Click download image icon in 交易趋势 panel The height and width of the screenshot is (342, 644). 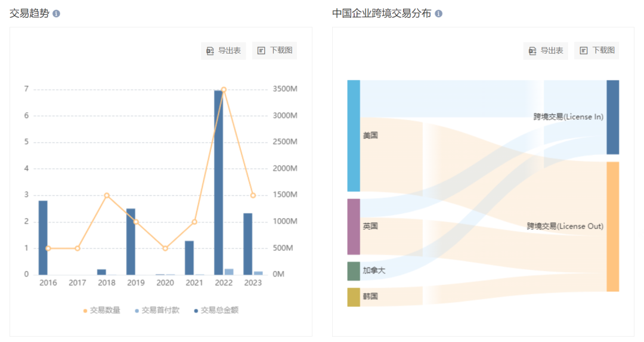point(261,51)
